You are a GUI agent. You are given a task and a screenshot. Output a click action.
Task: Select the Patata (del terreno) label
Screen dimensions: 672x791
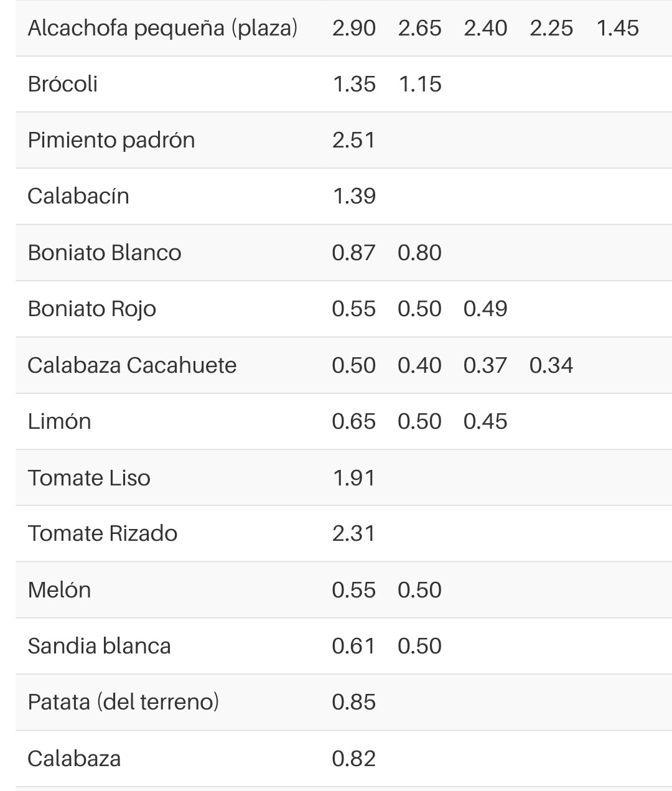point(124,702)
